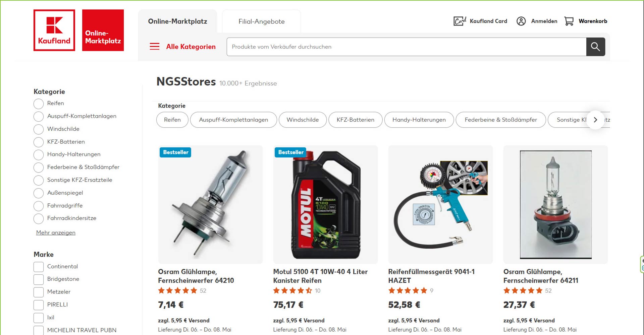The height and width of the screenshot is (335, 644).
Task: Click the Kaufland logo
Action: pos(54,30)
